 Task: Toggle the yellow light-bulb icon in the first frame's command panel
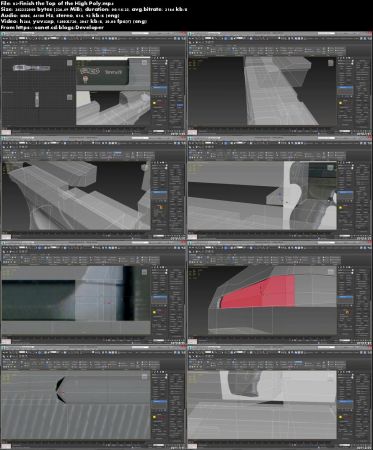point(154,103)
